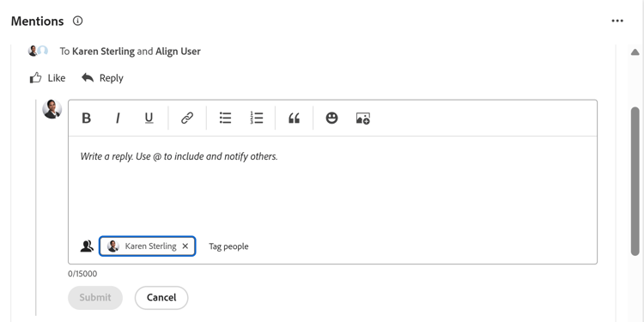Click the scrollbar up arrow

coord(635,52)
